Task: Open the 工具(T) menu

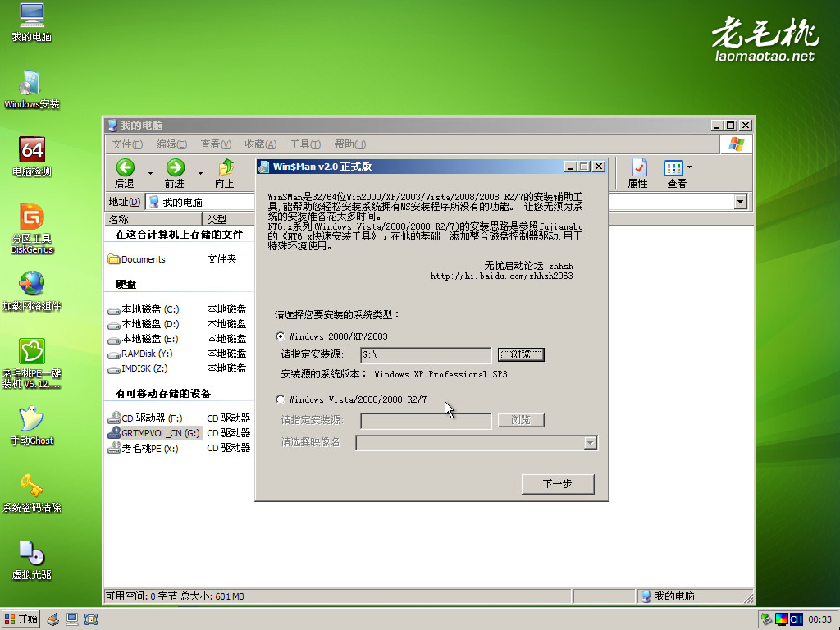Action: (x=305, y=144)
